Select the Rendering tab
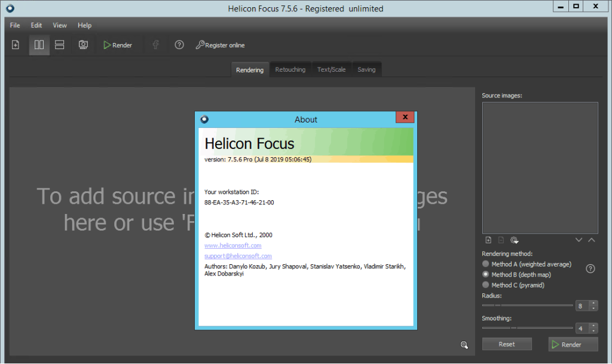The image size is (612, 364). (250, 70)
